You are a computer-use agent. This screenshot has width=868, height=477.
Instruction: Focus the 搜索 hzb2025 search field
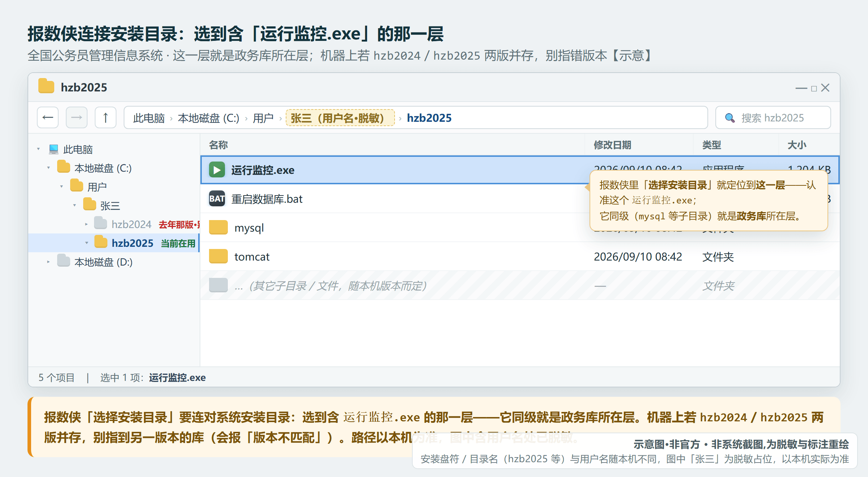(x=773, y=117)
